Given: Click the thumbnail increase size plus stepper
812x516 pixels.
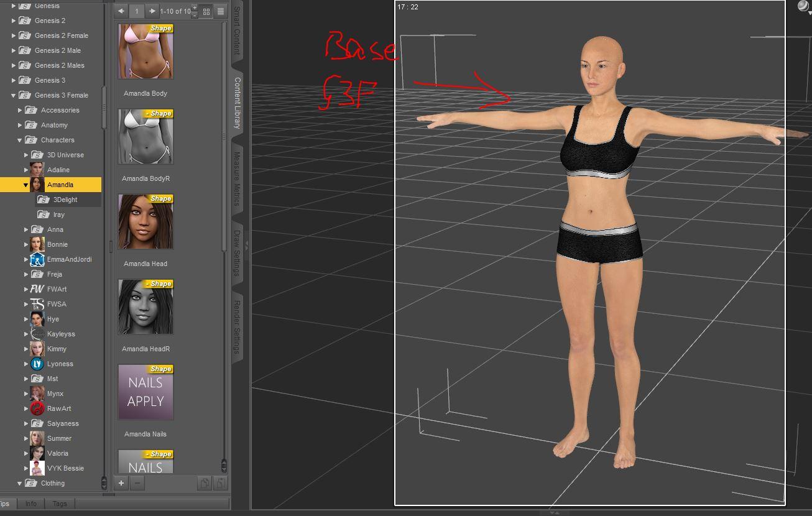Looking at the screenshot, I should [195, 7].
